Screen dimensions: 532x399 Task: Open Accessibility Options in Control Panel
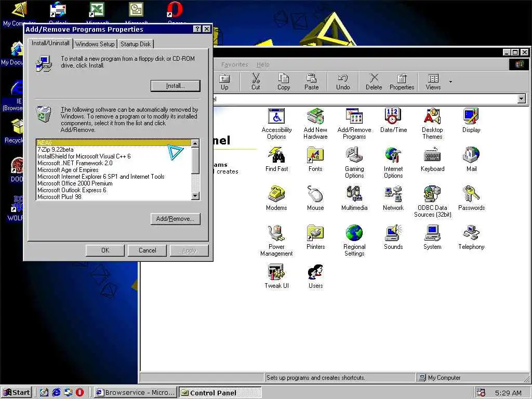click(276, 124)
